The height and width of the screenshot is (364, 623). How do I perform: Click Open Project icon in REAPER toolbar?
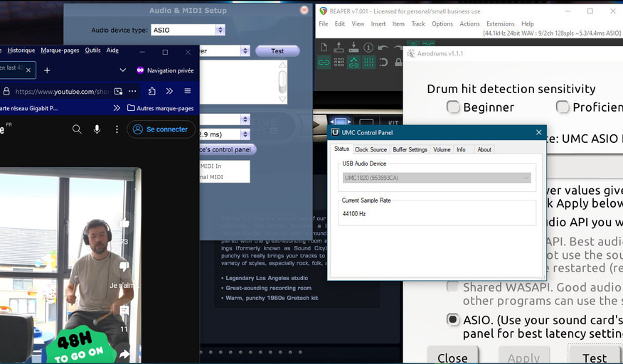point(339,48)
